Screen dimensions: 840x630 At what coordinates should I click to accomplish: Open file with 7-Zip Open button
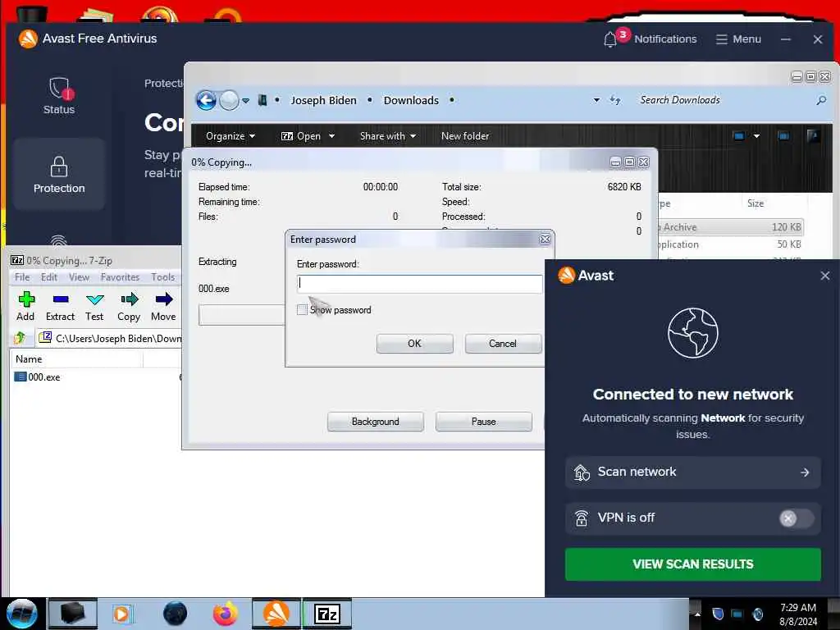301,136
